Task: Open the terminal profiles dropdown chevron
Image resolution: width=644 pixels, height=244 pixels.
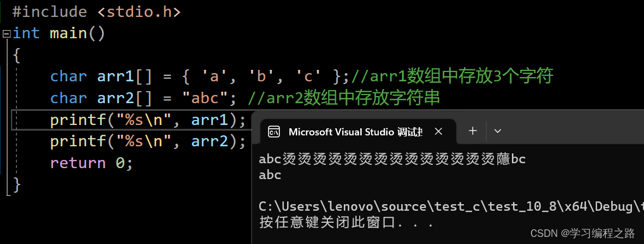Action: pos(498,131)
